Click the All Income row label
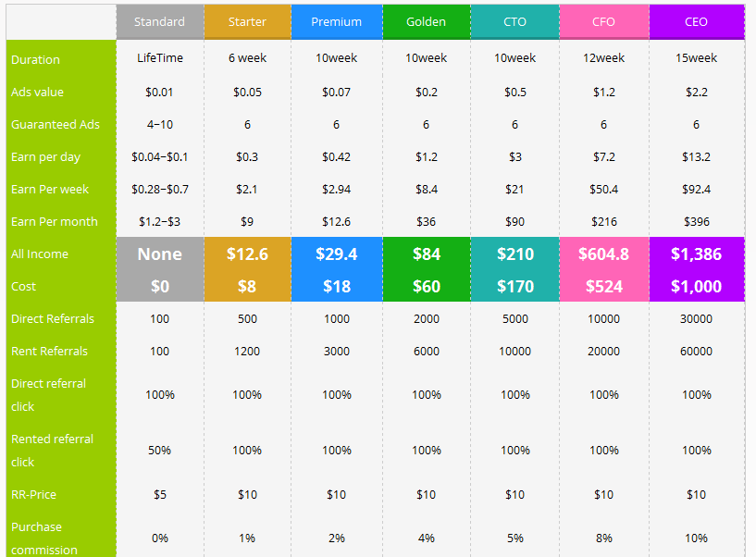The image size is (756, 557). [40, 254]
